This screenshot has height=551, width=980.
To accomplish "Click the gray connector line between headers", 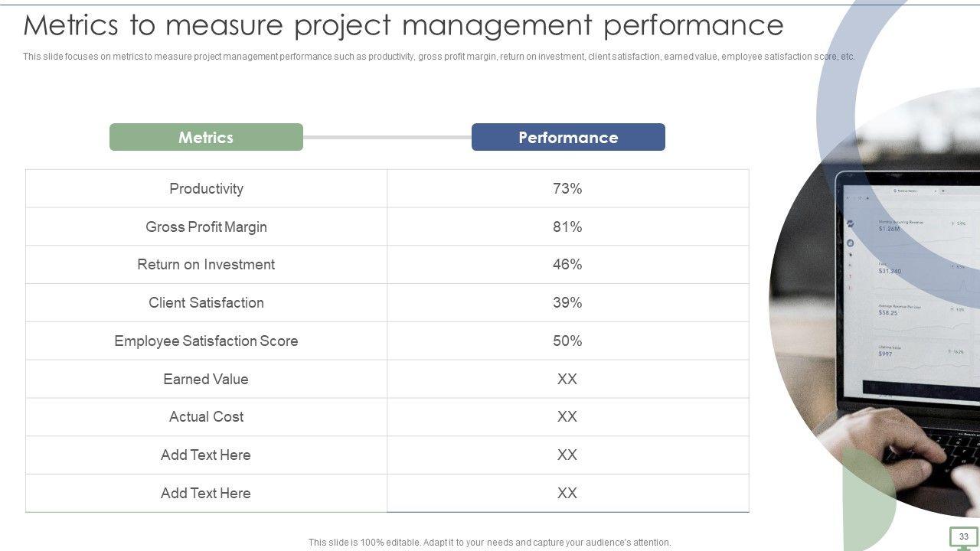I will point(387,138).
